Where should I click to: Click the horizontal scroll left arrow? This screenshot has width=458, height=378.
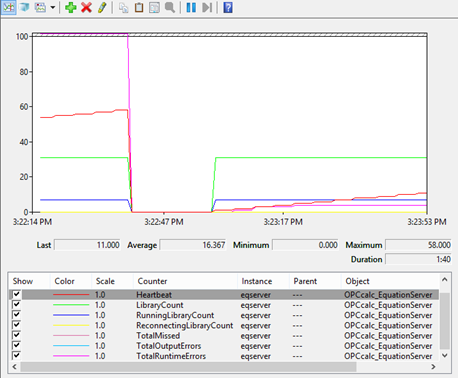pos(14,367)
